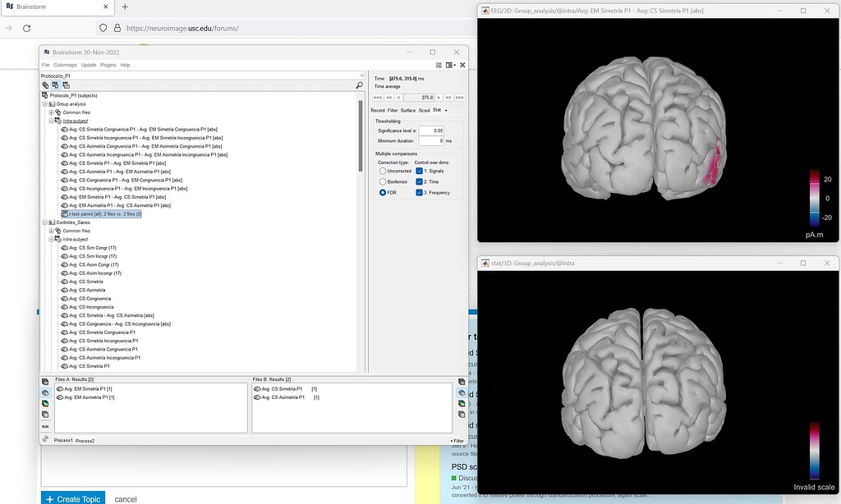Click the database search magnifier icon
This screenshot has width=841, height=504.
pos(360,85)
